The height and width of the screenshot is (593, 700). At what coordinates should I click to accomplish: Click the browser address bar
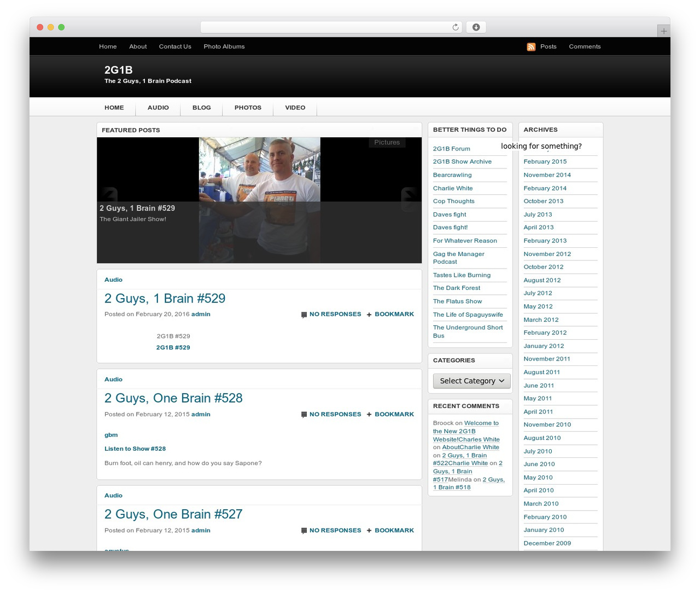tap(331, 27)
